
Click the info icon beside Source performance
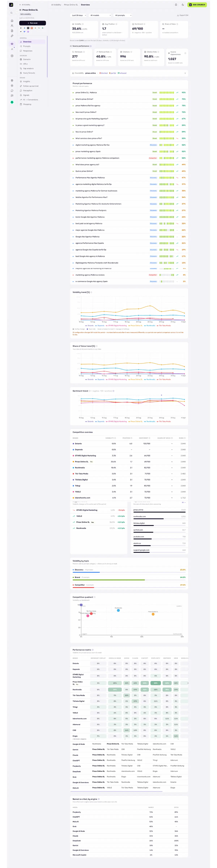[91, 46]
